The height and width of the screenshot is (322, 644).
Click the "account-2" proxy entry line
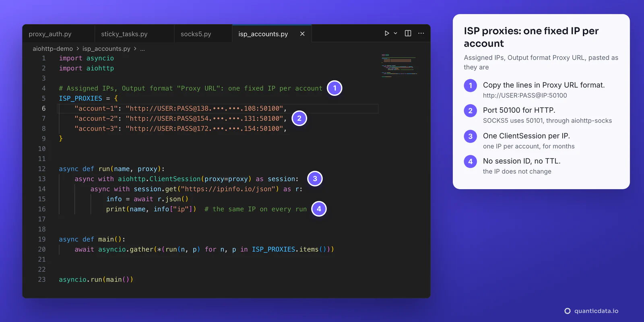(181, 119)
